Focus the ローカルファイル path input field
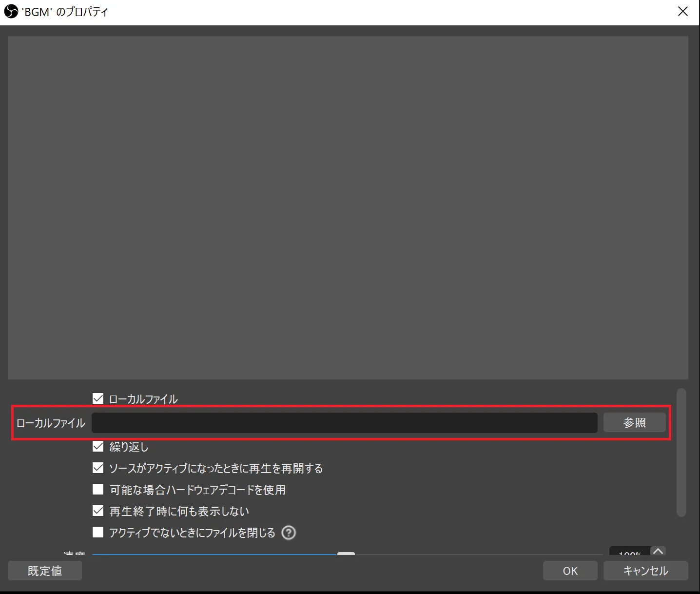Viewport: 700px width, 594px height. (344, 422)
